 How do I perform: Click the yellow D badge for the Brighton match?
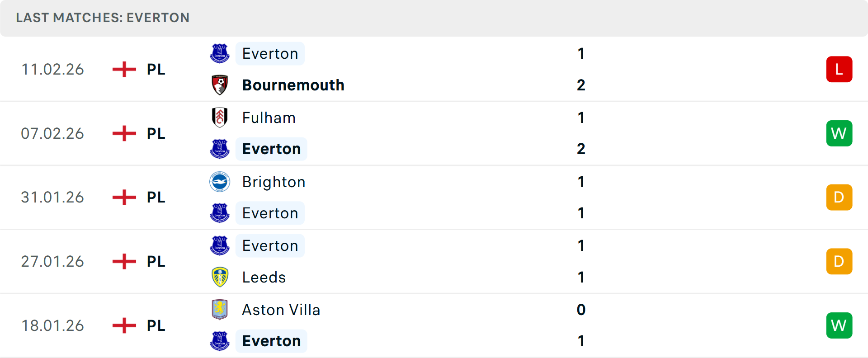click(839, 197)
